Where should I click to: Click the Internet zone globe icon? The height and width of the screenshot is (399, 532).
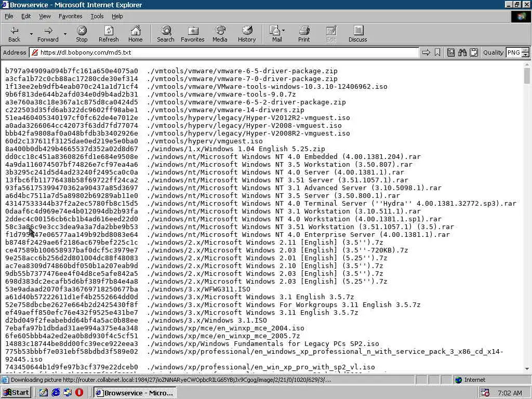pos(459,380)
